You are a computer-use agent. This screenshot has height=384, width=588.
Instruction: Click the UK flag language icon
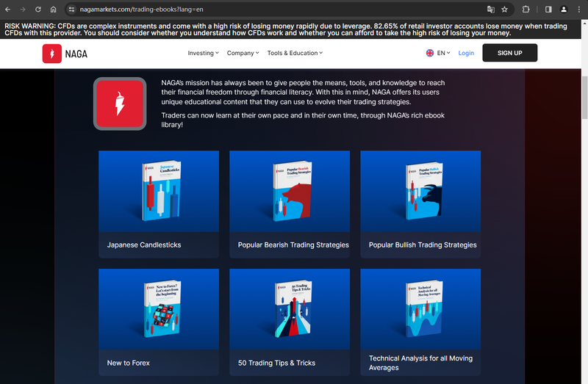(430, 53)
